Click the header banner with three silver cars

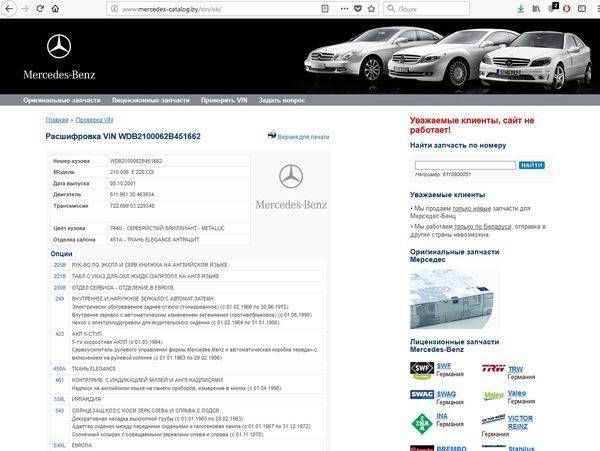click(448, 56)
